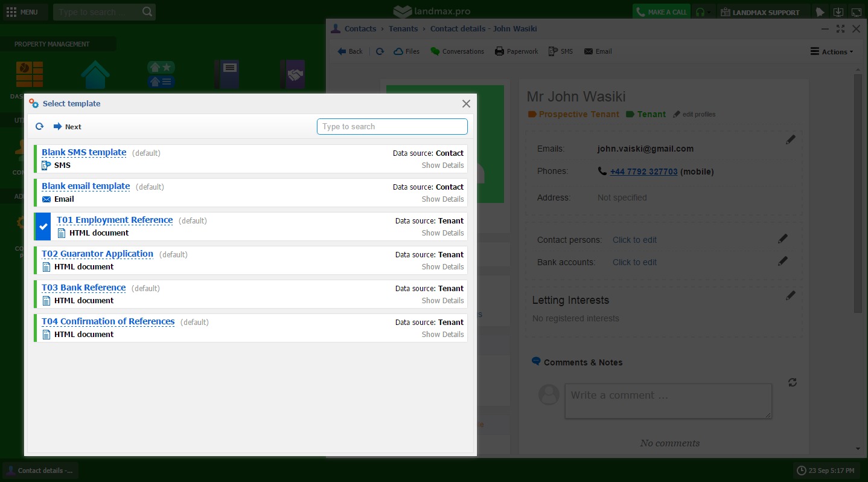
Task: Open the Conversations toolbar item
Action: [457, 52]
